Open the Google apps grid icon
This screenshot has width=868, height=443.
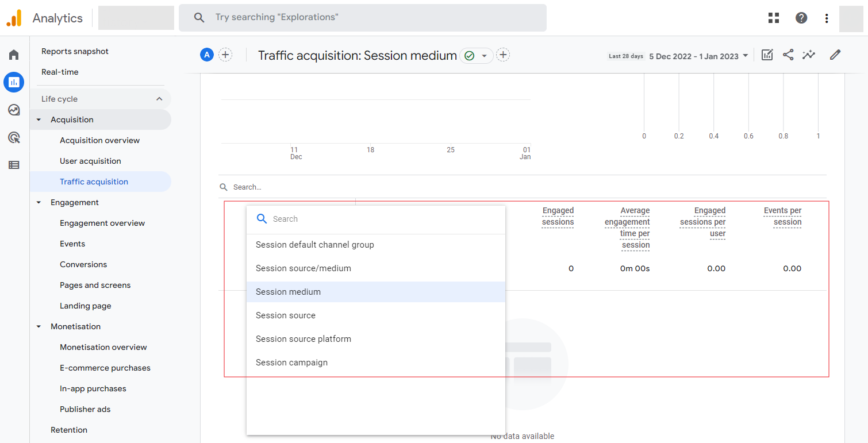[x=774, y=18]
